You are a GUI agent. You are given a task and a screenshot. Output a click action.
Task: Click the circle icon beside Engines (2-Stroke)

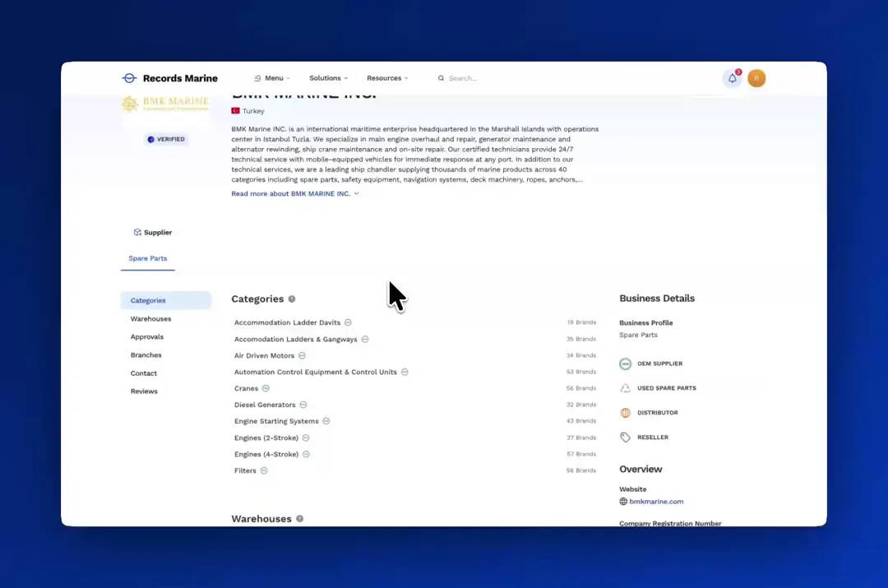(306, 438)
